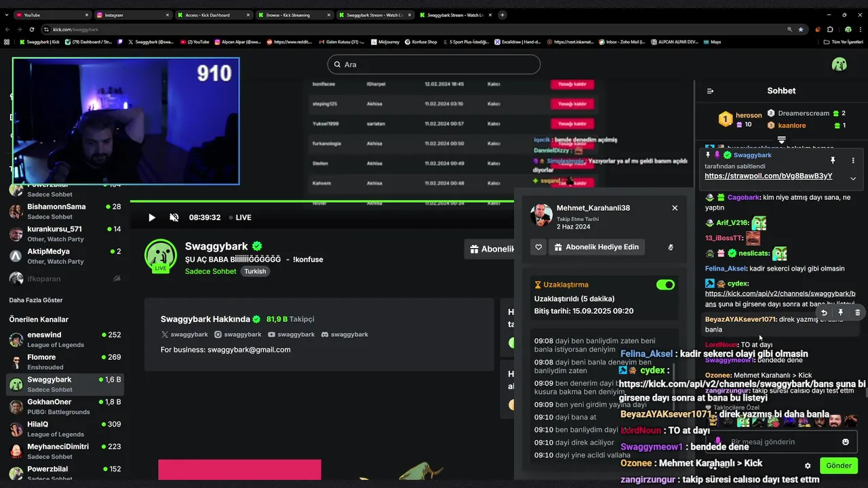Reload the page

(32, 29)
